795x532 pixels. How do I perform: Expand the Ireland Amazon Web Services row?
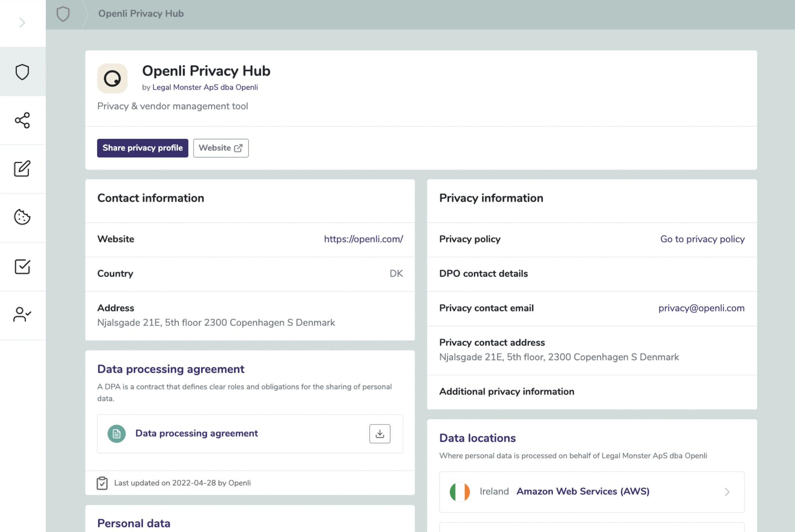pos(592,492)
